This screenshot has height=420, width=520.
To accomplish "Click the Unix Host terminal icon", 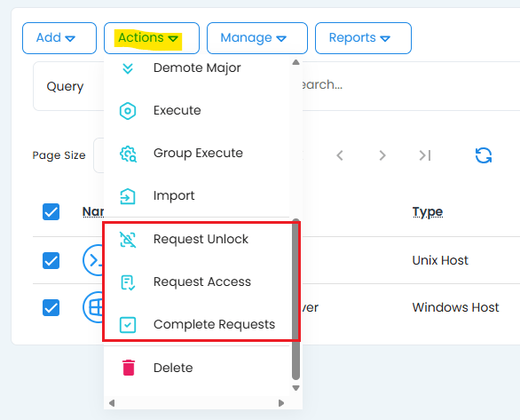I will tap(93, 260).
